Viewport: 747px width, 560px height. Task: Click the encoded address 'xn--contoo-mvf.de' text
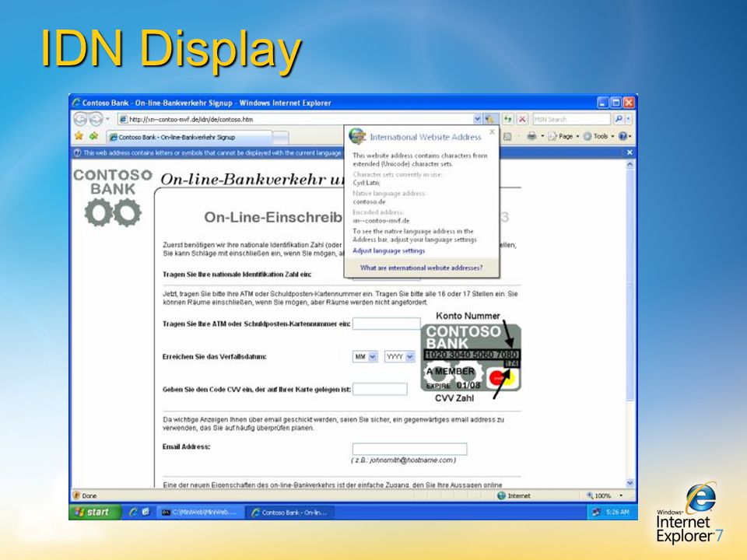click(x=381, y=221)
